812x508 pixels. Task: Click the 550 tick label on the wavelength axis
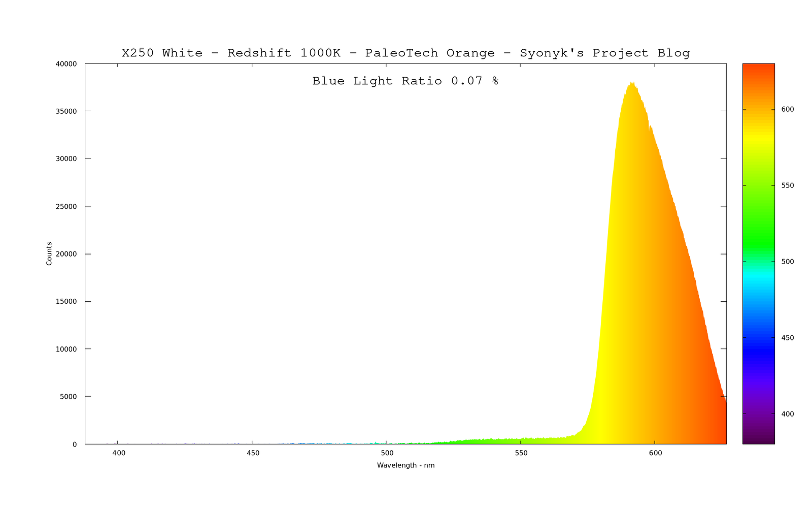(x=521, y=453)
